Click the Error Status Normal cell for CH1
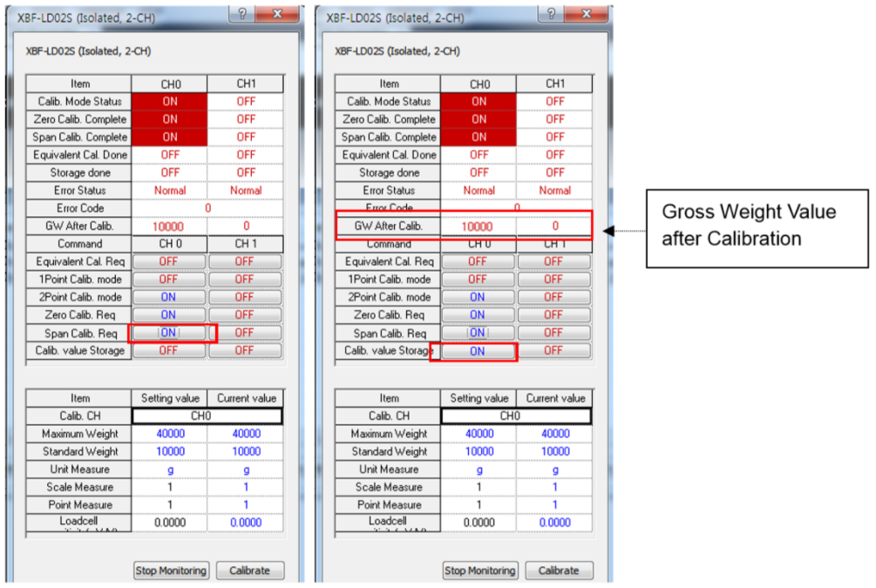The image size is (876, 588). [x=245, y=190]
